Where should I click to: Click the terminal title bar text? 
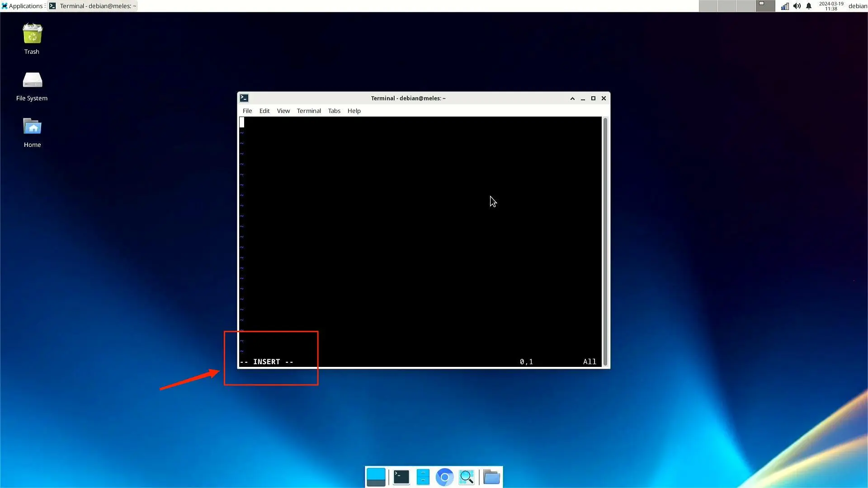tap(408, 99)
